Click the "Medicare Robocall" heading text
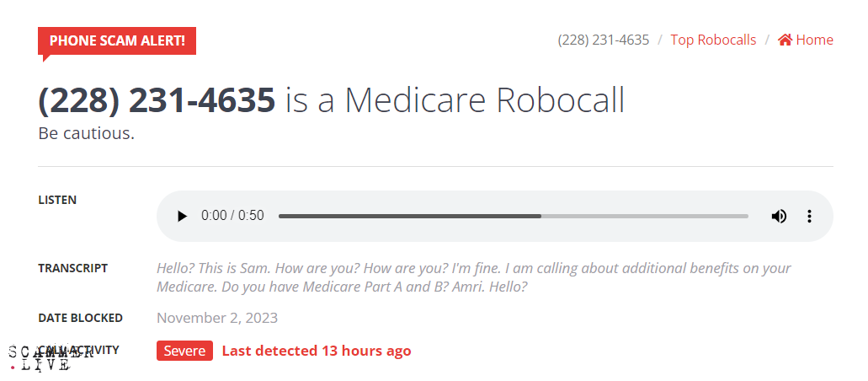 click(484, 99)
